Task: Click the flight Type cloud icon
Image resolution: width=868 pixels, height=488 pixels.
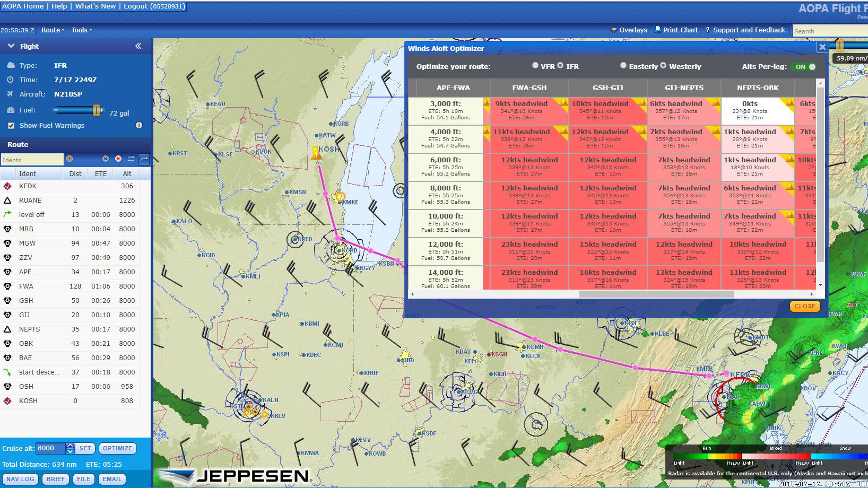Action: 11,65
